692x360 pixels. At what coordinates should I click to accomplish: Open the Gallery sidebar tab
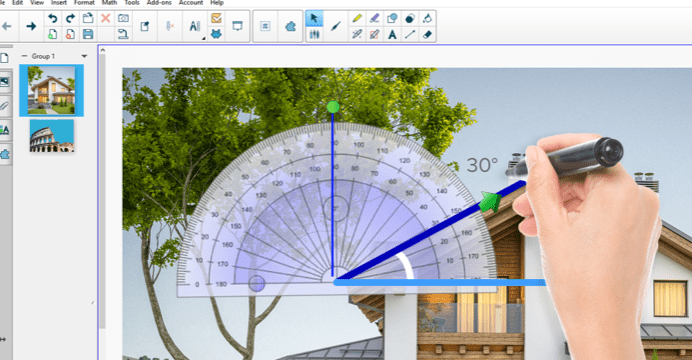5,82
